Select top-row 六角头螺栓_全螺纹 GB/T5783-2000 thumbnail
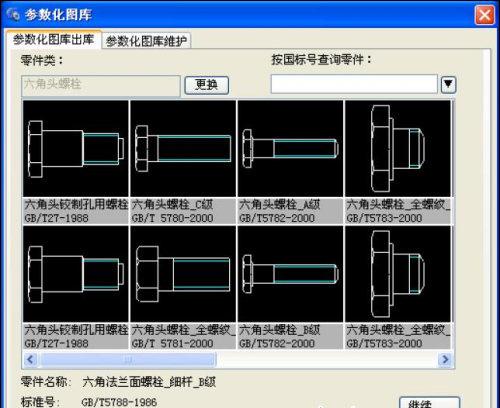500x408 pixels. point(398,149)
